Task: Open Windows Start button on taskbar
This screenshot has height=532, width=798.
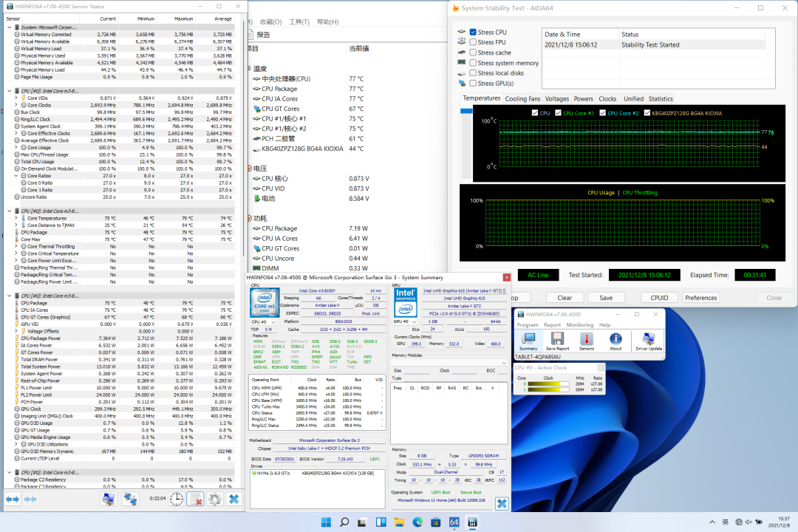Action: [326, 523]
